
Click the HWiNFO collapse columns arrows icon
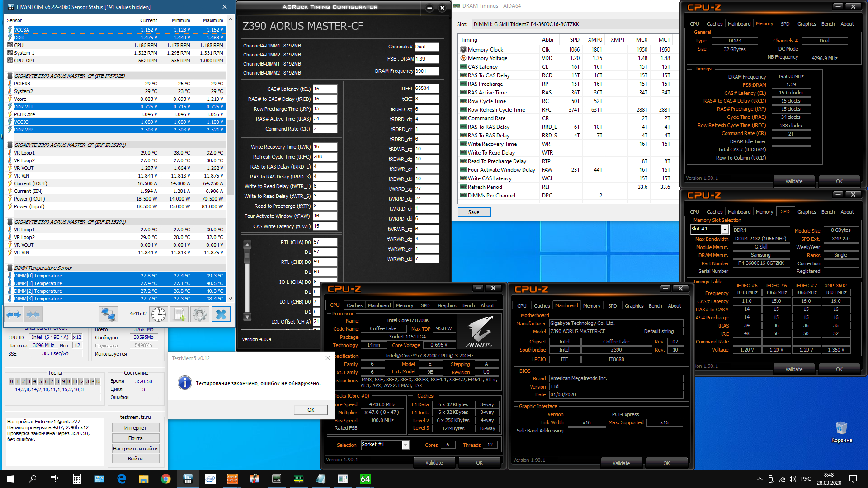[x=33, y=314]
